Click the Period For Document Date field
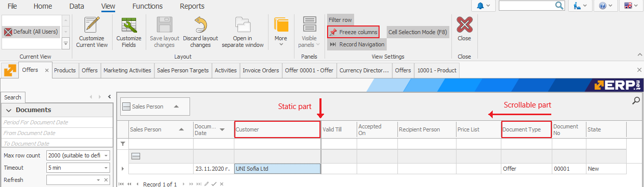This screenshot has width=644, height=187. 57,122
